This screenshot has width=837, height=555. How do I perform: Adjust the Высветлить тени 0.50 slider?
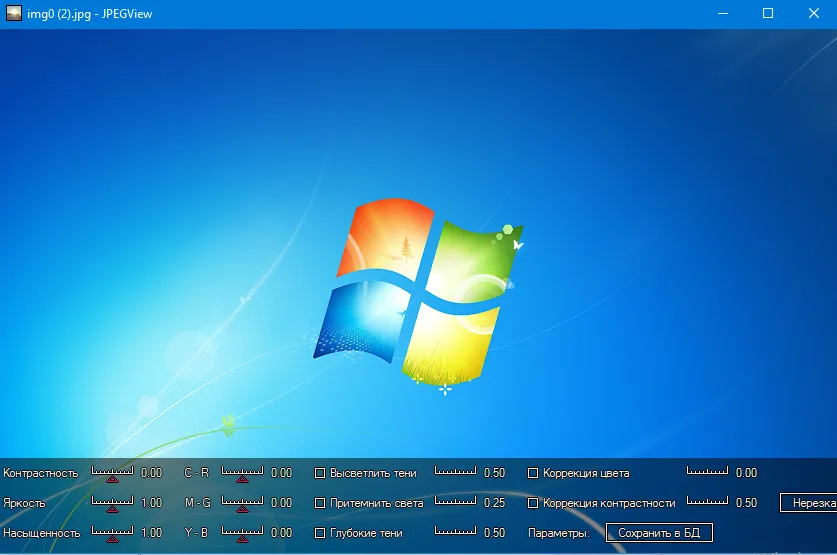tap(455, 471)
